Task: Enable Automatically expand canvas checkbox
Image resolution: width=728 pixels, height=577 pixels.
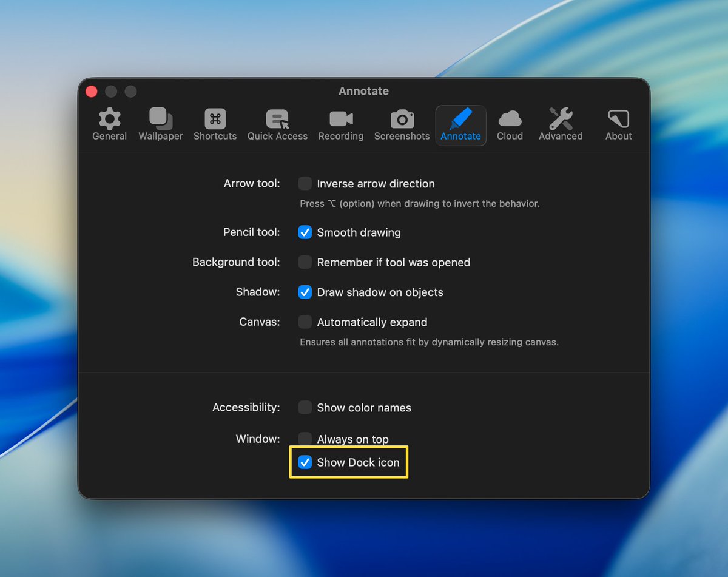Action: pos(305,322)
